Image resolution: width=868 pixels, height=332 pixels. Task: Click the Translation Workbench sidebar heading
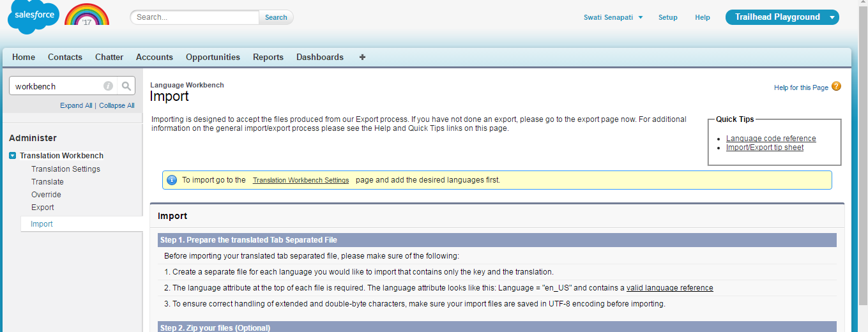coord(61,155)
